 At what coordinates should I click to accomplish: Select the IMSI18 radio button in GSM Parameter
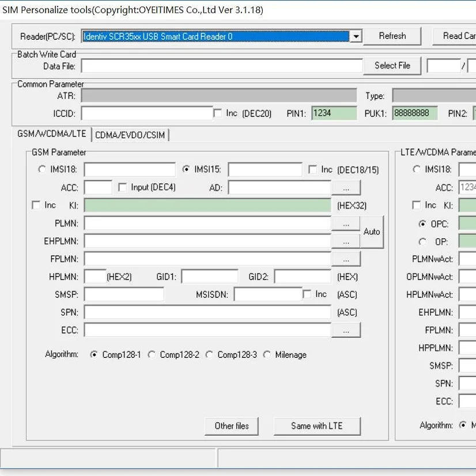pyautogui.click(x=41, y=169)
